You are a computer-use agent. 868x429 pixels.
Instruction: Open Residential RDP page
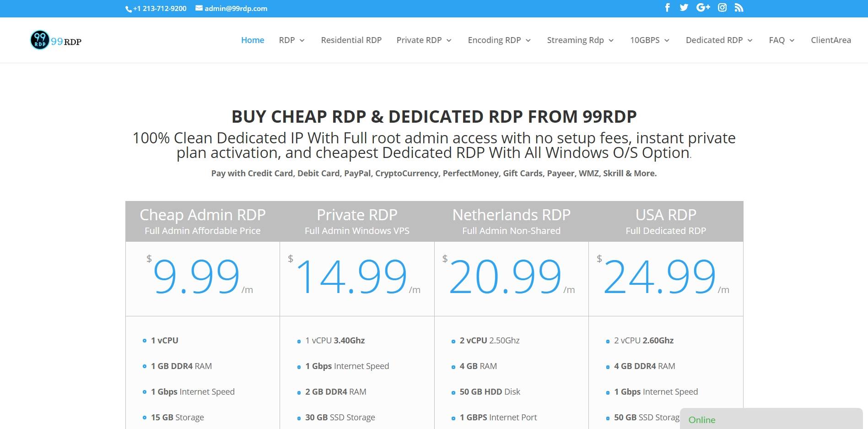351,40
